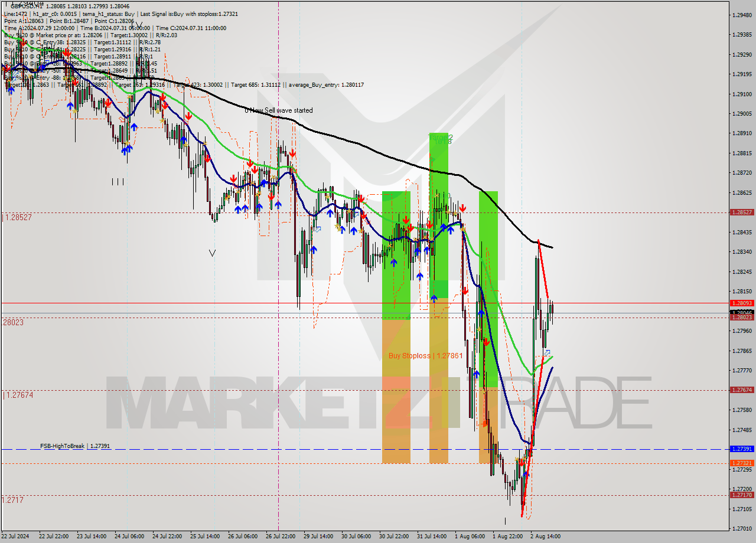This screenshot has width=756, height=543.
Task: Click the 1.29100 price axis value
Action: click(x=742, y=94)
